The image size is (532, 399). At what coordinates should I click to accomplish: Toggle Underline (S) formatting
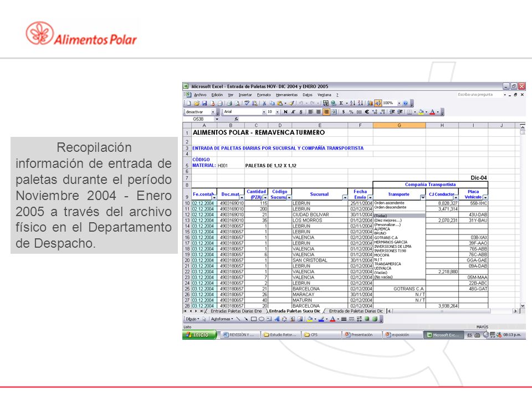point(301,111)
